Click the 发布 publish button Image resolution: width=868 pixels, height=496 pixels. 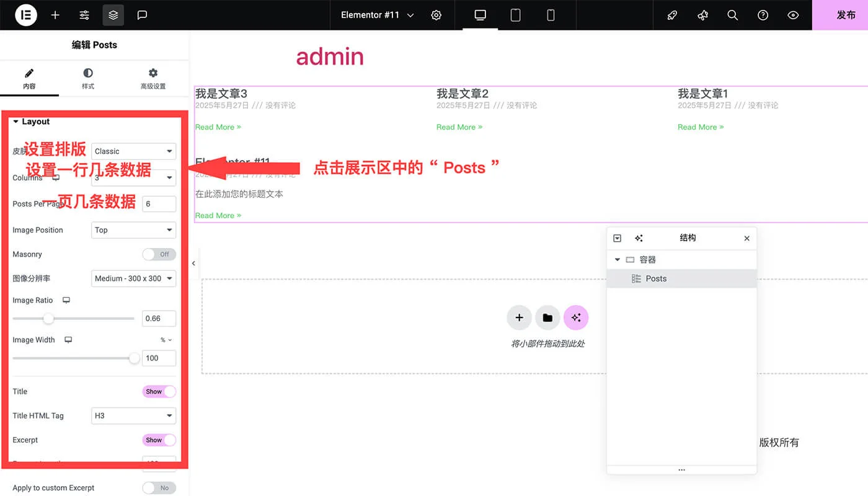(x=845, y=15)
